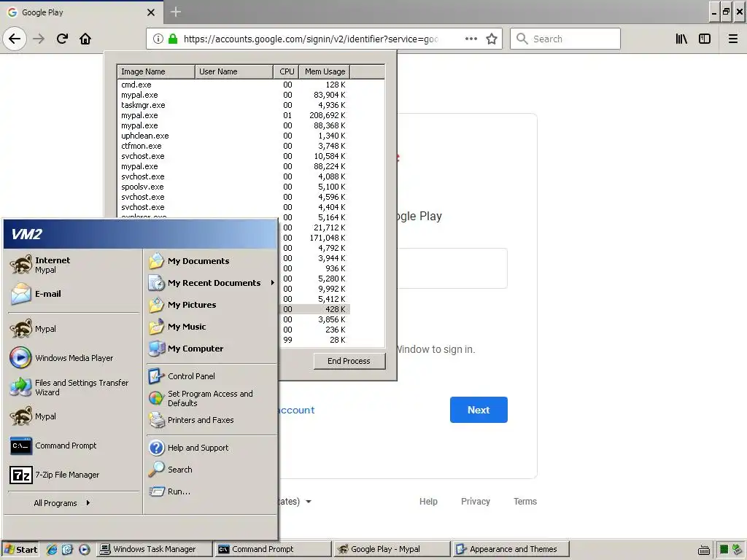The image size is (747, 560).
Task: Show site information icon in address bar
Action: (x=158, y=39)
